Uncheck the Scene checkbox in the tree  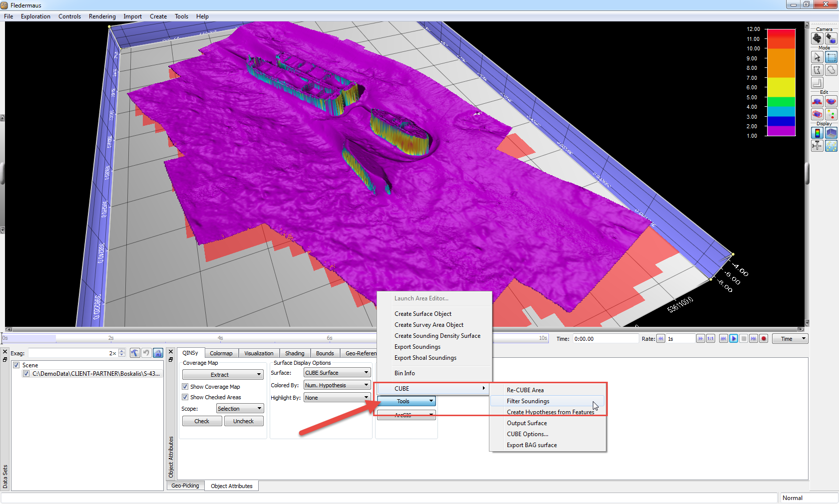(16, 365)
